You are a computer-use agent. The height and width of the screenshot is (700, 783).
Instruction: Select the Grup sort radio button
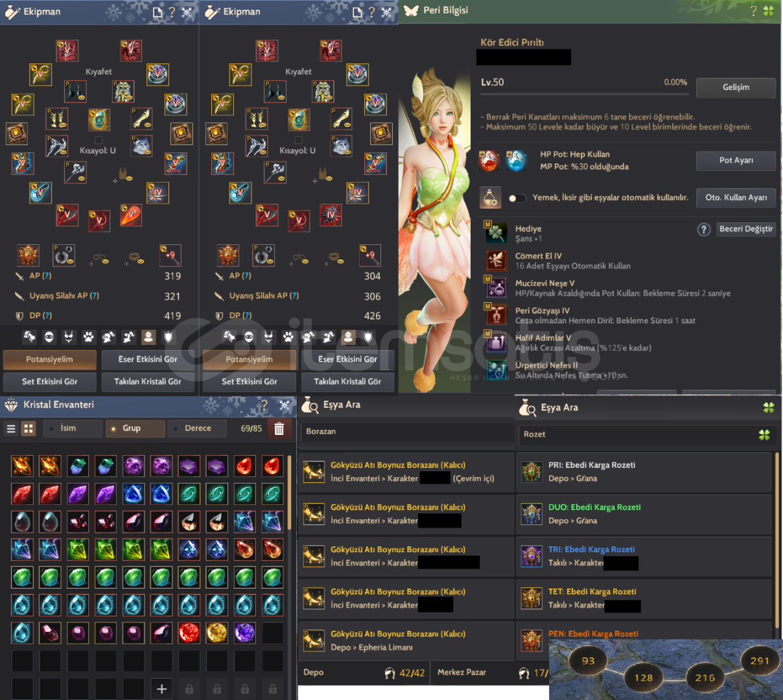click(x=113, y=429)
